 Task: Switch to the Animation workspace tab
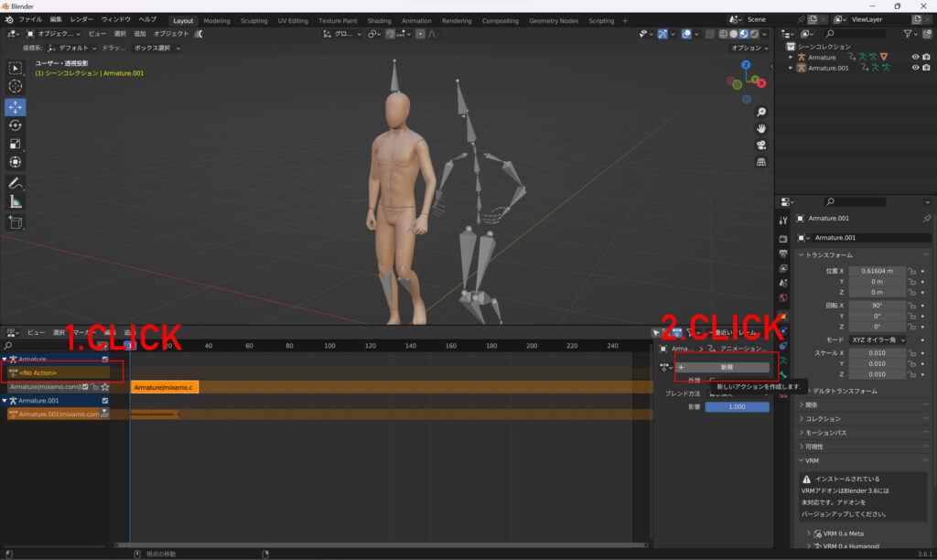click(x=416, y=20)
